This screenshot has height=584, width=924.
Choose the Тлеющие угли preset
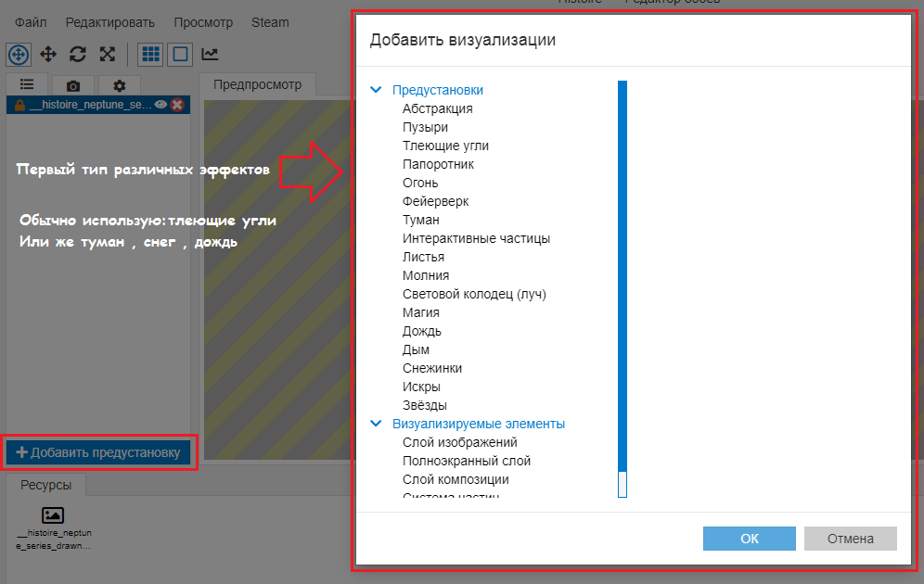[x=445, y=146]
